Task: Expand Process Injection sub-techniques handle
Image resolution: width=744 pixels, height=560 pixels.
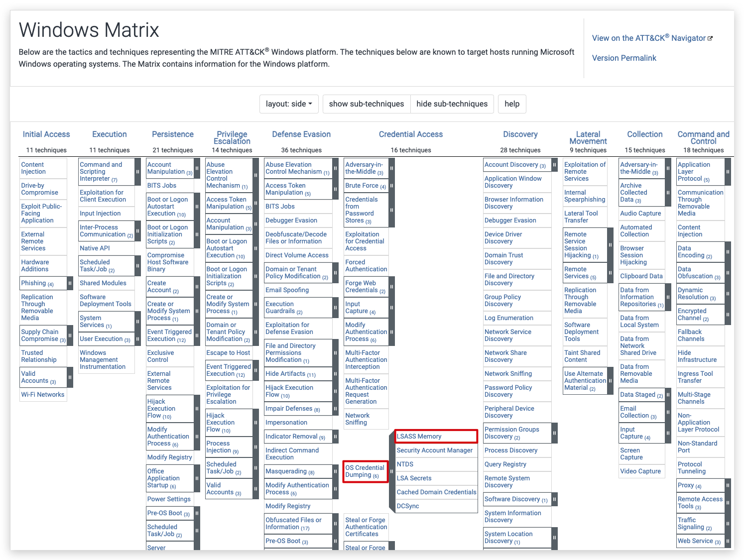Action: [x=255, y=447]
